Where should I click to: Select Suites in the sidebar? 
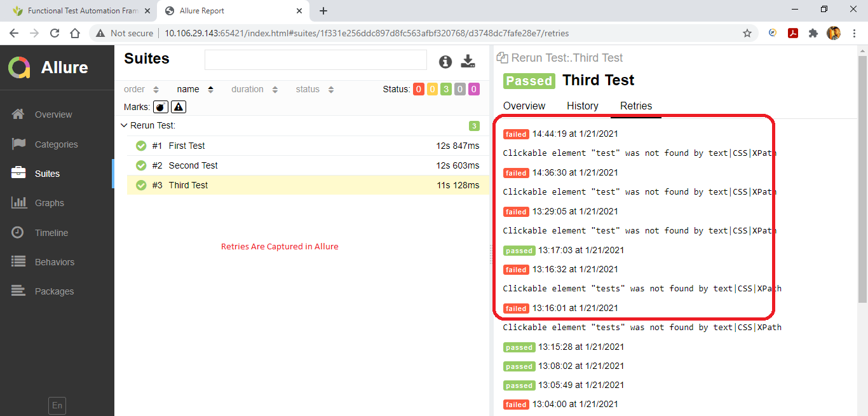57,174
